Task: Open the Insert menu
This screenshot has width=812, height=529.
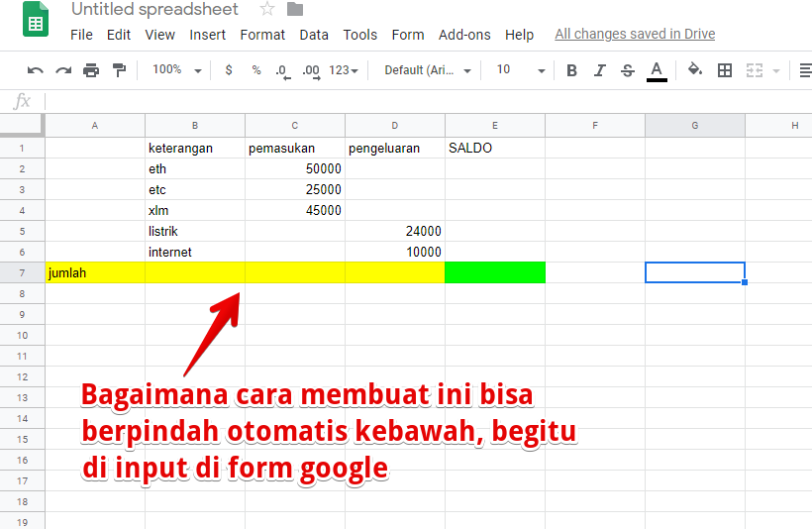Action: click(207, 35)
